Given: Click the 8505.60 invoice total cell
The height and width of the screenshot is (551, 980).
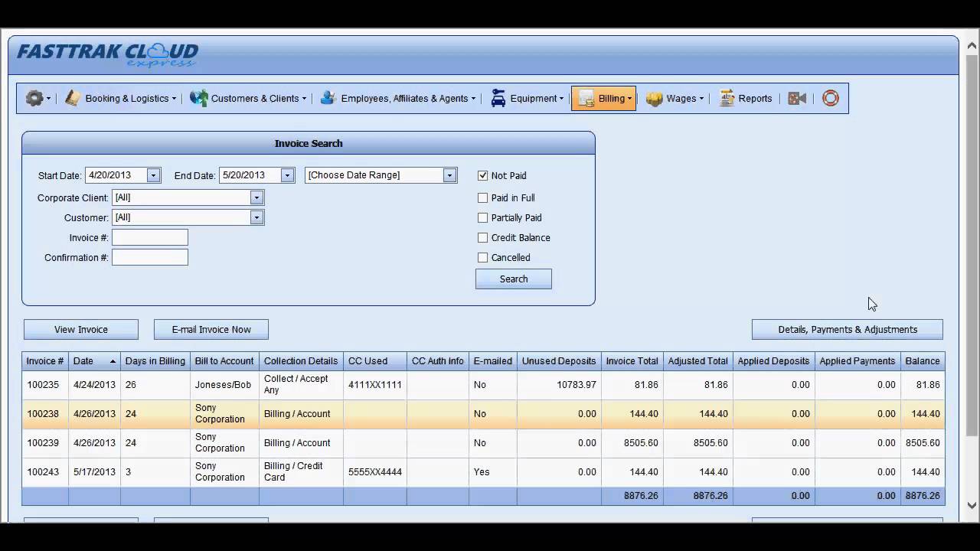Looking at the screenshot, I should [632, 443].
